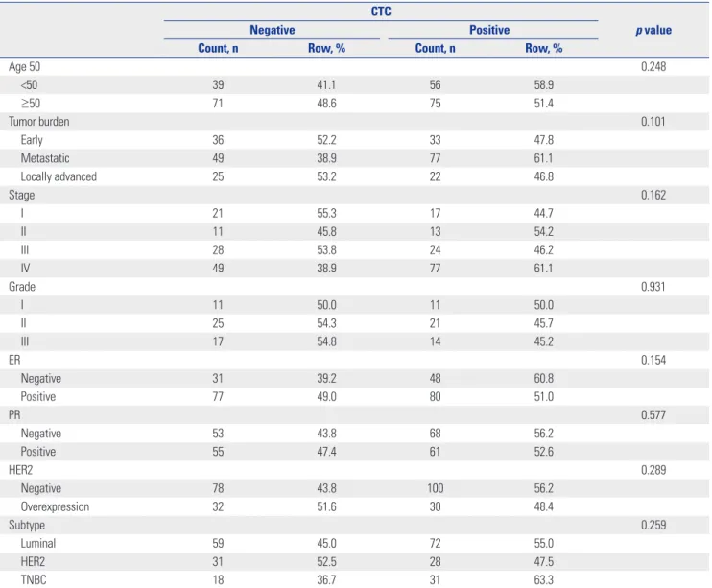Select the value 52.5 in HER2 subtype row
The width and height of the screenshot is (712, 588).
point(326,562)
